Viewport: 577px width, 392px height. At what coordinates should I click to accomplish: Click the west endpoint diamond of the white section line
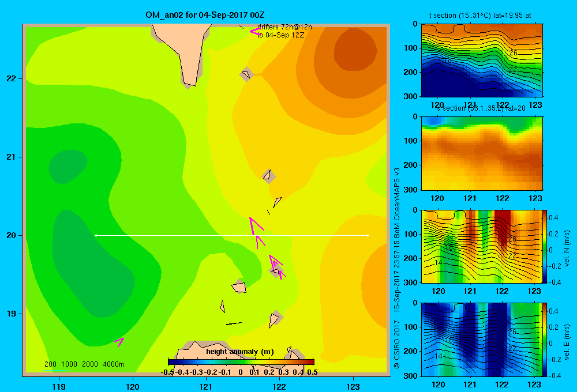96,235
